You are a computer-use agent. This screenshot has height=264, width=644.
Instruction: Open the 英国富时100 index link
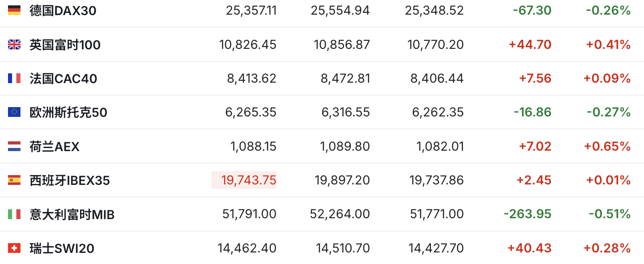pos(65,45)
